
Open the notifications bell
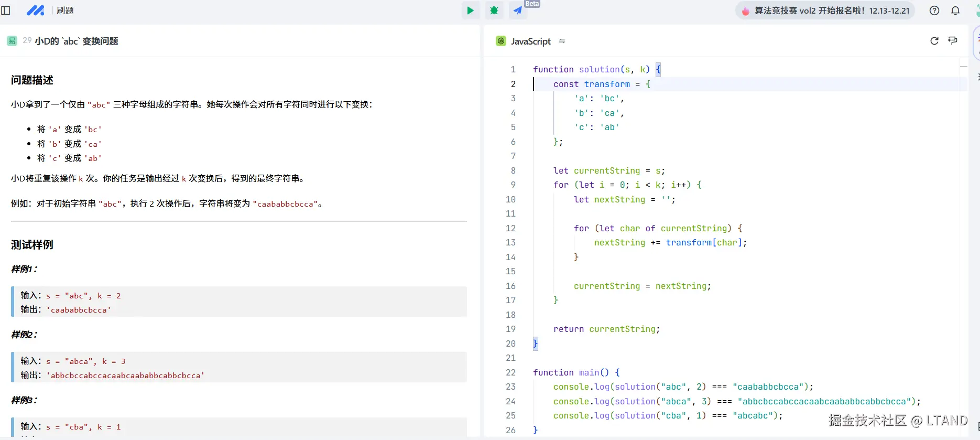pyautogui.click(x=955, y=10)
